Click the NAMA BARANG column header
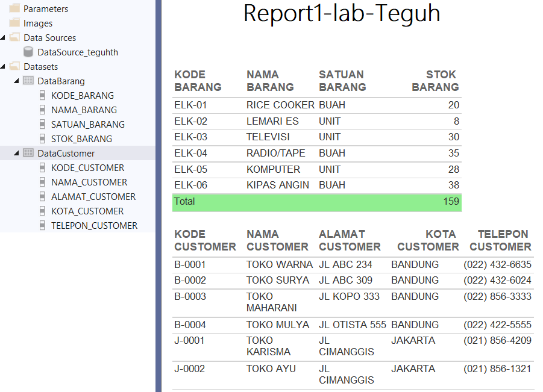 [270, 81]
